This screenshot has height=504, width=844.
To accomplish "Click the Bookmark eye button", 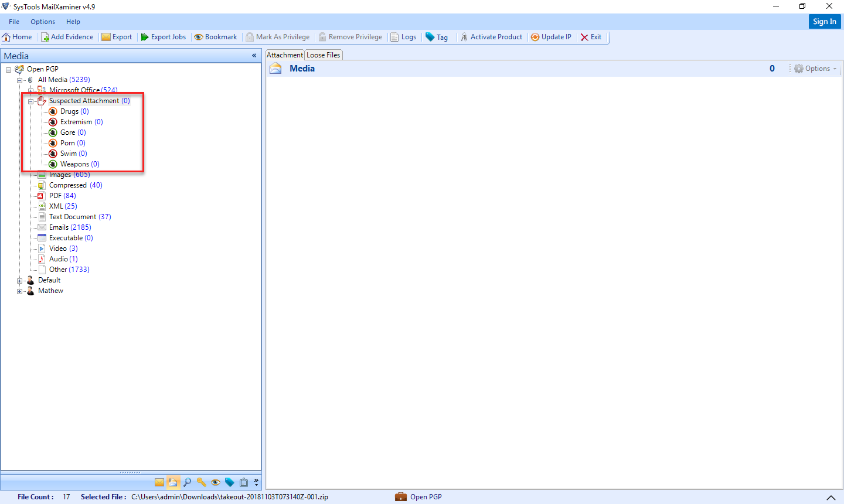I will (x=215, y=37).
